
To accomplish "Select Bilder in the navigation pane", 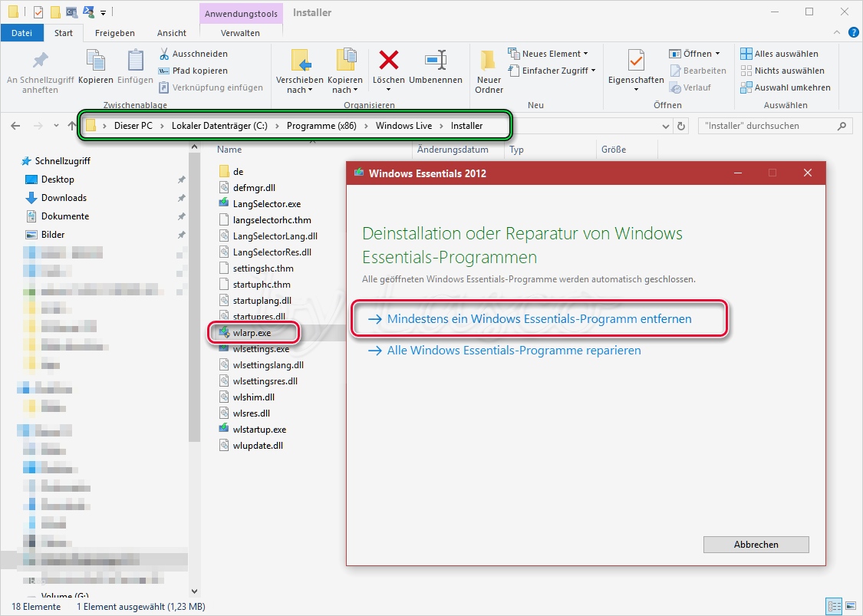I will click(53, 235).
